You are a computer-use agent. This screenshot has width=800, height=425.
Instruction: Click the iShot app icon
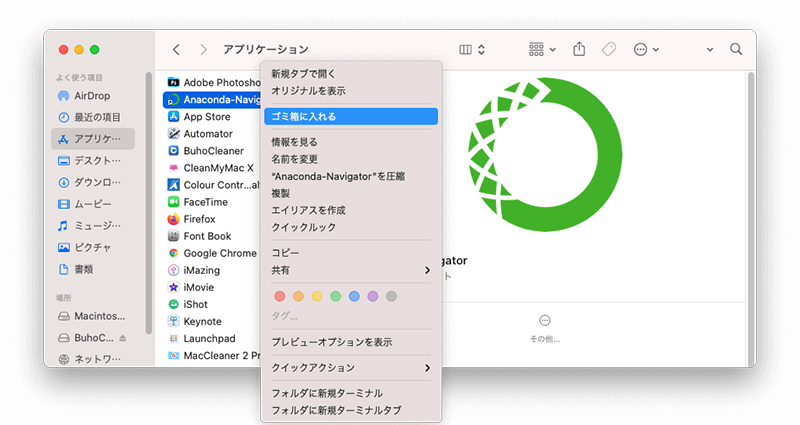(x=173, y=304)
